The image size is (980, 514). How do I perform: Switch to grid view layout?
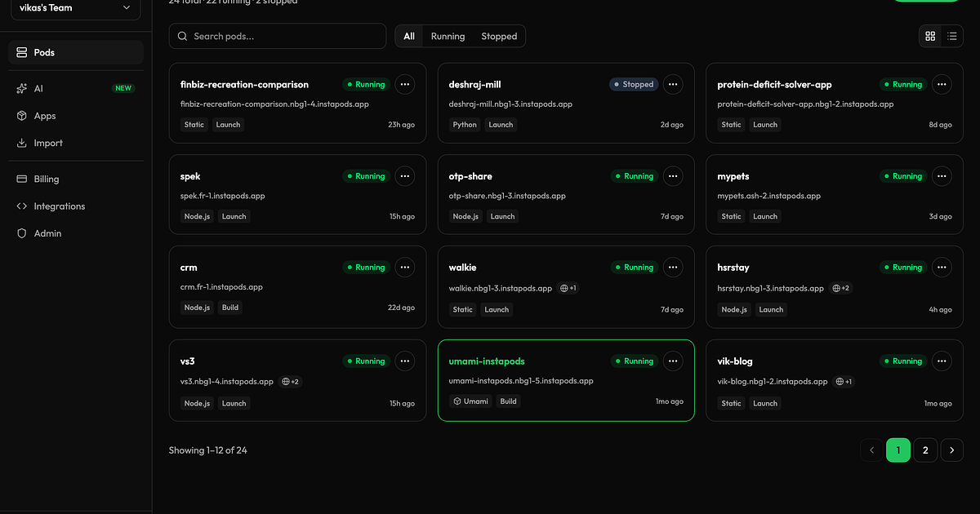[x=930, y=36]
